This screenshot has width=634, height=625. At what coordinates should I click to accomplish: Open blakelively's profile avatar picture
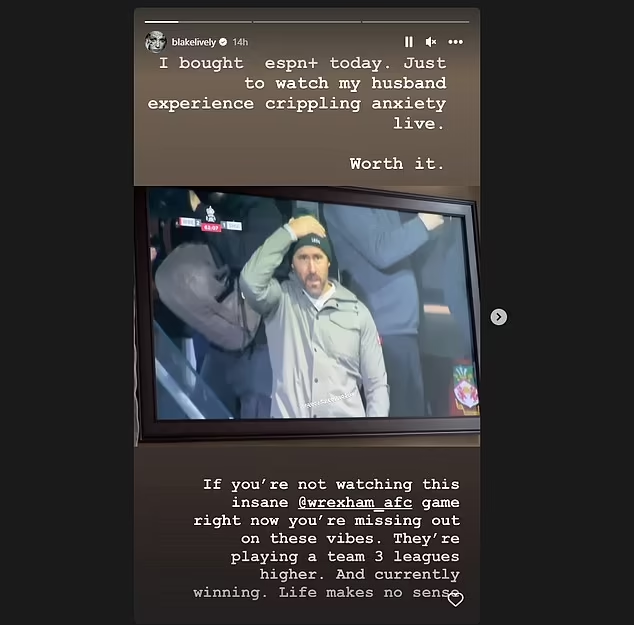(156, 42)
